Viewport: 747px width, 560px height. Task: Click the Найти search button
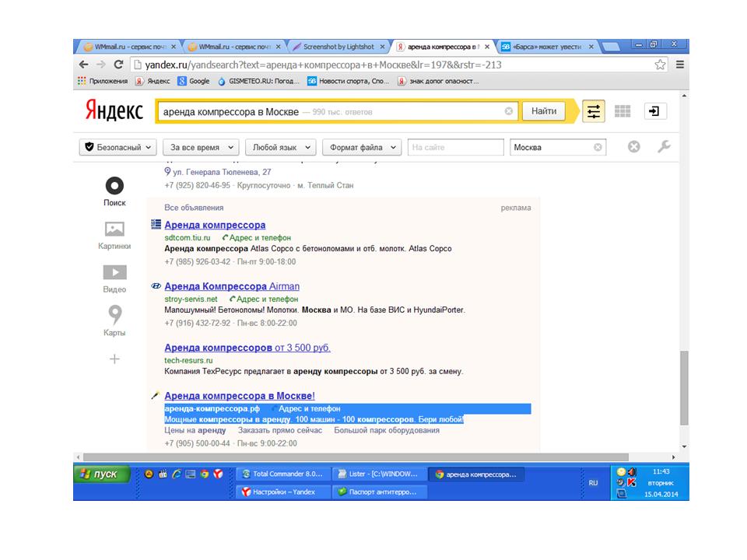(x=544, y=111)
